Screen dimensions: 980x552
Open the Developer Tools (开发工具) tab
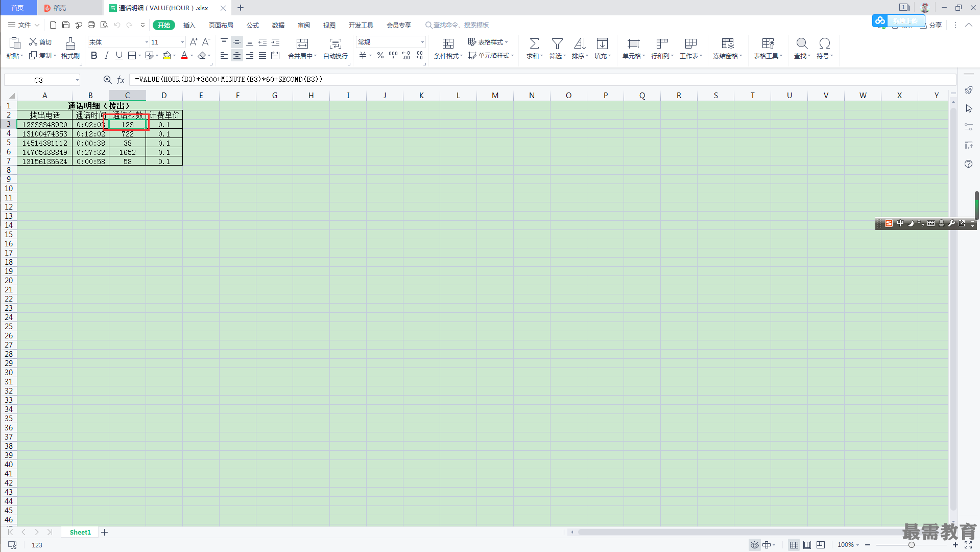click(x=361, y=25)
